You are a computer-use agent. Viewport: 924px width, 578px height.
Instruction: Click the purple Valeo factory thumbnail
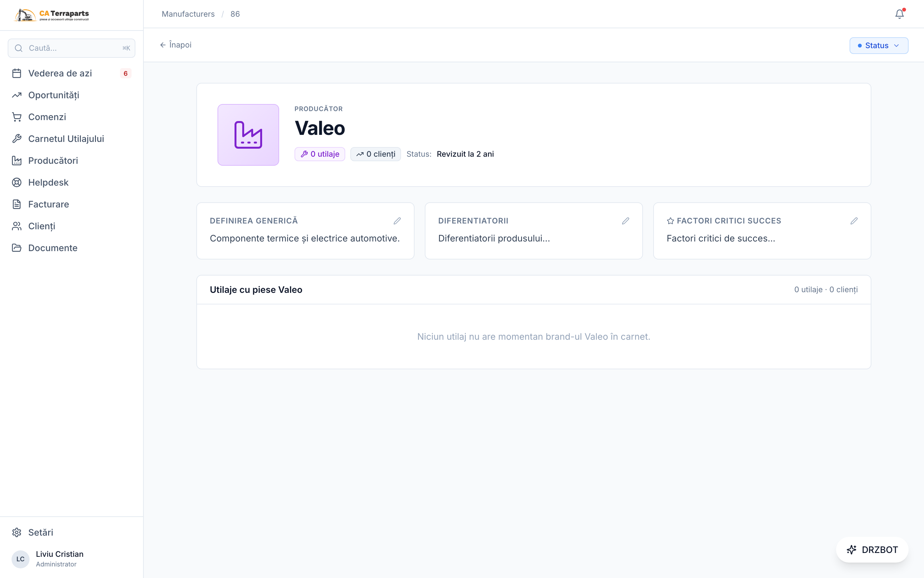pos(248,135)
